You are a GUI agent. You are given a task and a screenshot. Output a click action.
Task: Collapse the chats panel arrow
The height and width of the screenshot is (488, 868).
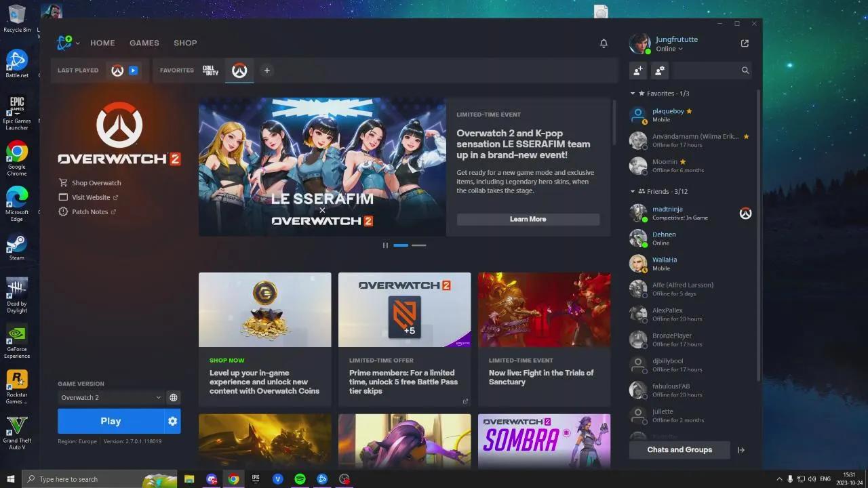(741, 450)
